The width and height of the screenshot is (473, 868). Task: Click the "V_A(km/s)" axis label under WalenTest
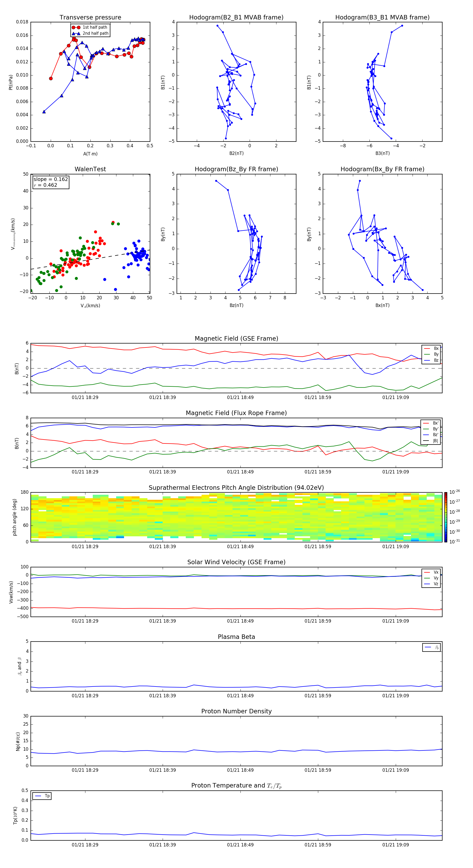pos(90,306)
